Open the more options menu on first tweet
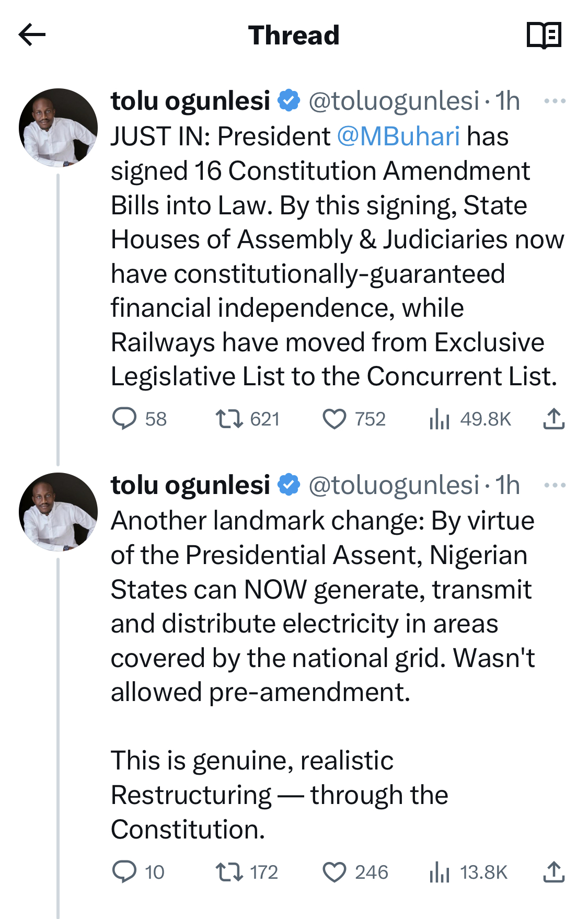588x919 pixels. (555, 101)
